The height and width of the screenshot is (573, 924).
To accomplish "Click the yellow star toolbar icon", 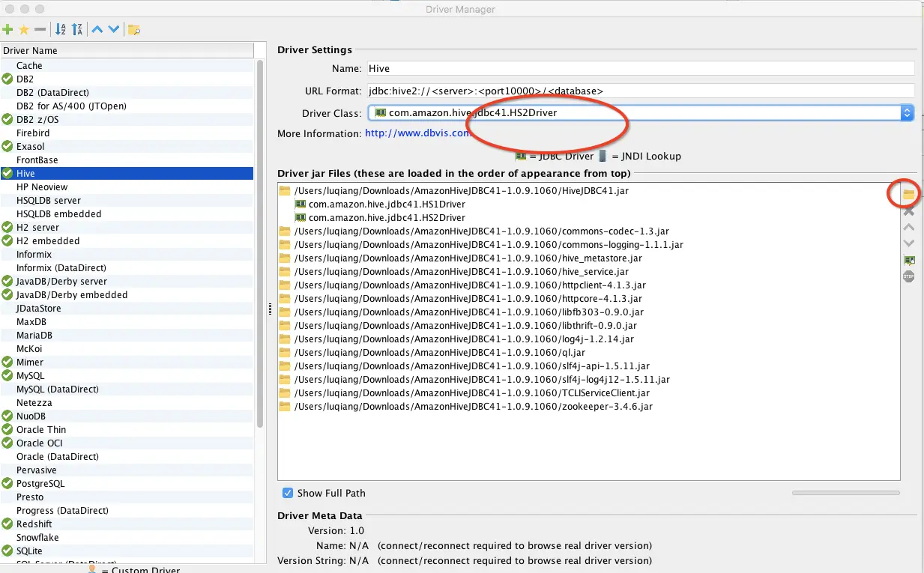I will point(24,30).
